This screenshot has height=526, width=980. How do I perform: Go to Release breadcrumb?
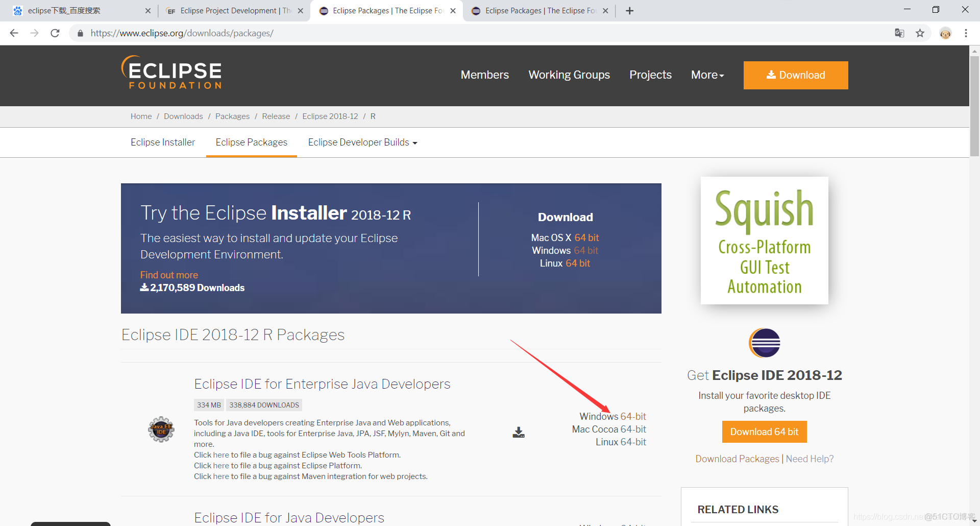click(276, 116)
